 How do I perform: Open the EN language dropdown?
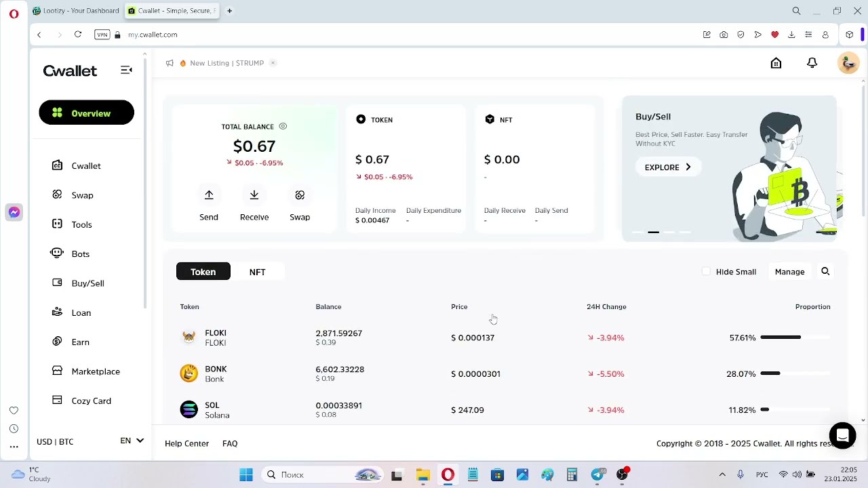pos(132,441)
